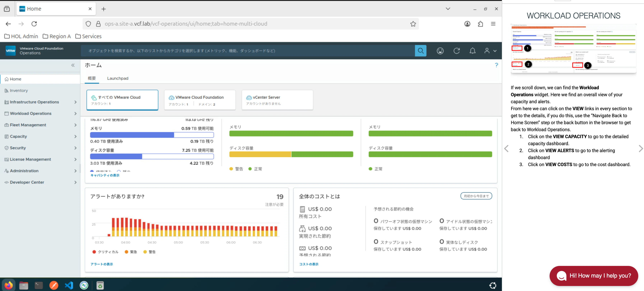Go to previous manual page arrow
Image resolution: width=644 pixels, height=291 pixels.
click(506, 149)
